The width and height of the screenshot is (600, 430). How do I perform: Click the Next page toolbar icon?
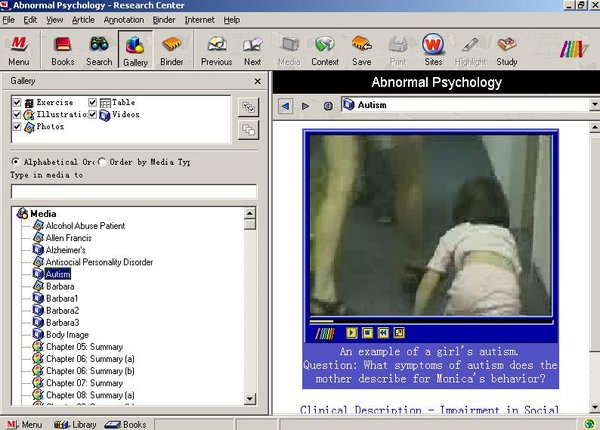253,48
